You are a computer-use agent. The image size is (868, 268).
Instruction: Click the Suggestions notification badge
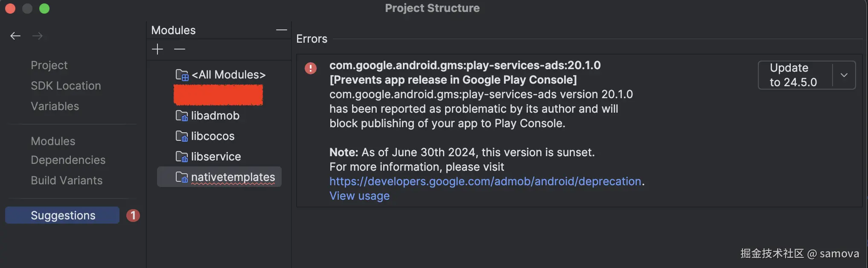pos(133,216)
